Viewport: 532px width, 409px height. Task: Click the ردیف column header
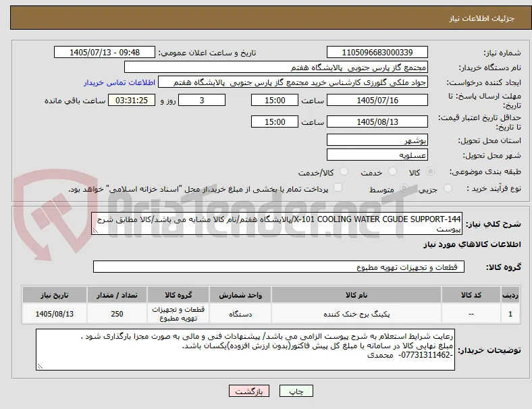tap(510, 295)
